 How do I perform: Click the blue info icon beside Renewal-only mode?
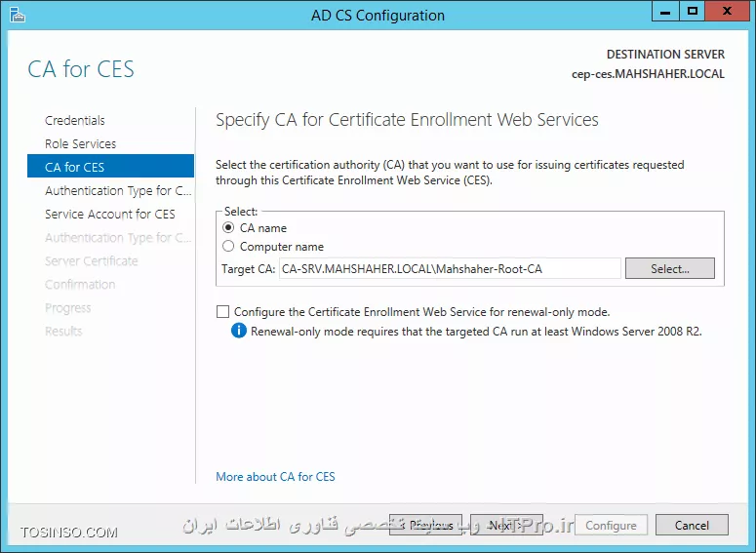[239, 331]
